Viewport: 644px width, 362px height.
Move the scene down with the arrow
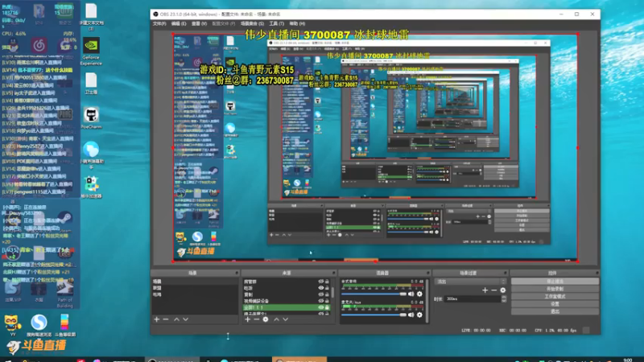tap(186, 319)
